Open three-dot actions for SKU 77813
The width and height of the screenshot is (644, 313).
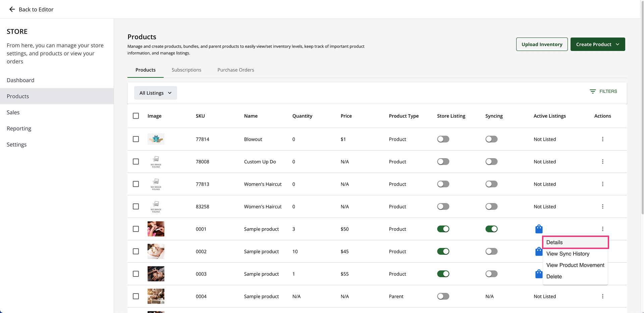602,184
